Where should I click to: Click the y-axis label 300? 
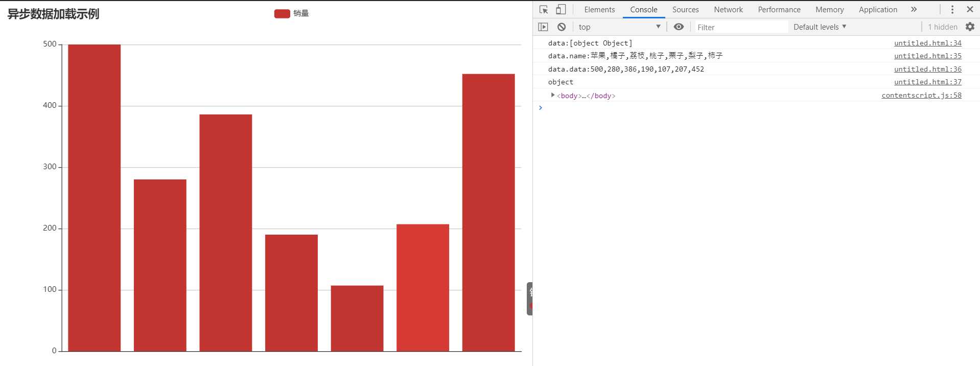[x=50, y=167]
